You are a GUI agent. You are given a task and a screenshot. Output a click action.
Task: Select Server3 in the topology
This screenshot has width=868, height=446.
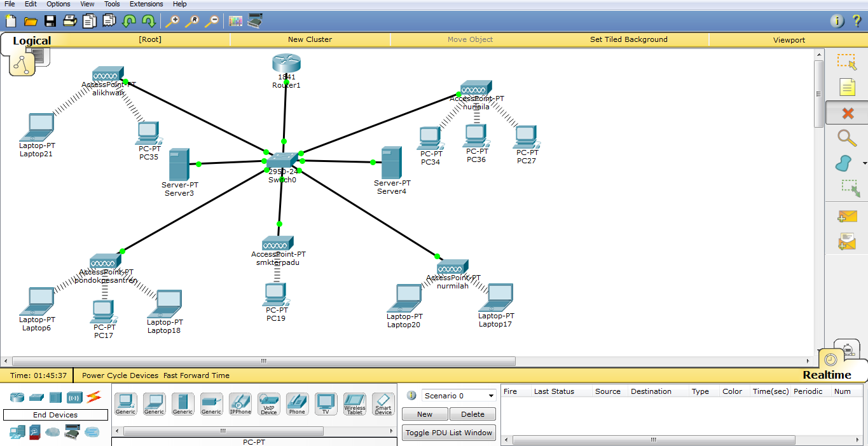tap(179, 165)
